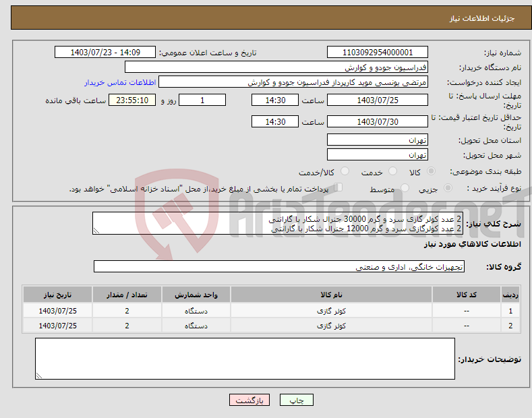Image resolution: width=532 pixels, height=418 pixels.
Task: Click دستگاه unit in row 1
Action: click(x=196, y=311)
